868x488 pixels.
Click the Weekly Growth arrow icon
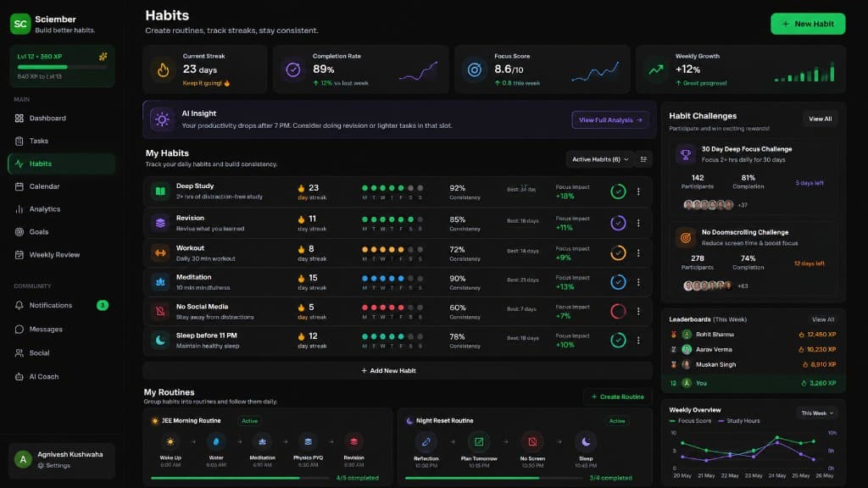656,69
